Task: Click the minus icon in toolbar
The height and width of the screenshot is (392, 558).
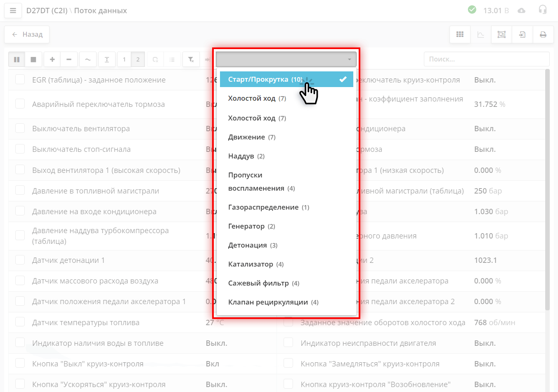Action: (x=69, y=59)
